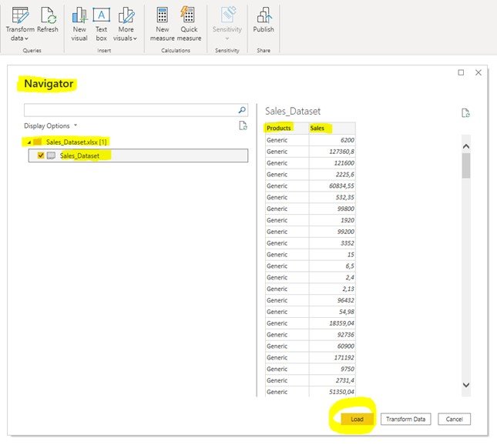
Task: Click the preview refresh icon beside Sales_Dataset title
Action: 465,113
